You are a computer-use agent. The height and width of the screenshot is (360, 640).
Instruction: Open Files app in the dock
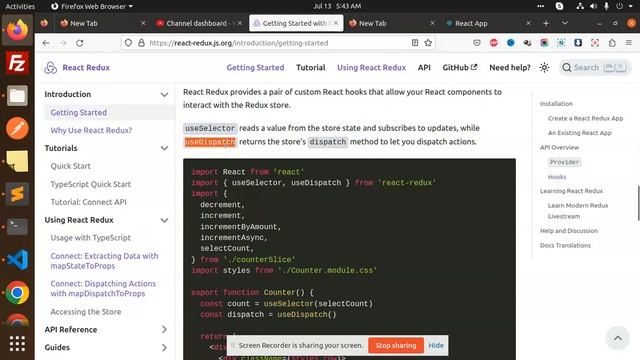coord(17,96)
